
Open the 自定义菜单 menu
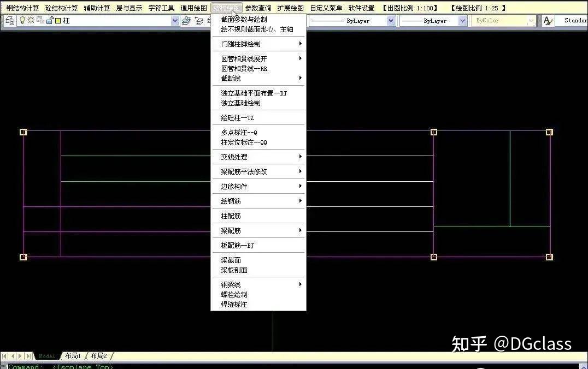coord(326,8)
